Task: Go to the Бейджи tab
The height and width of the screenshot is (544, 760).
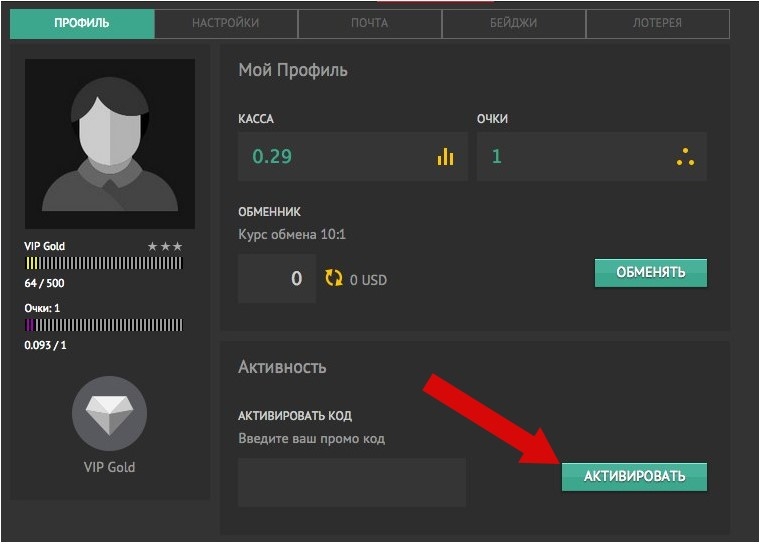Action: point(514,23)
